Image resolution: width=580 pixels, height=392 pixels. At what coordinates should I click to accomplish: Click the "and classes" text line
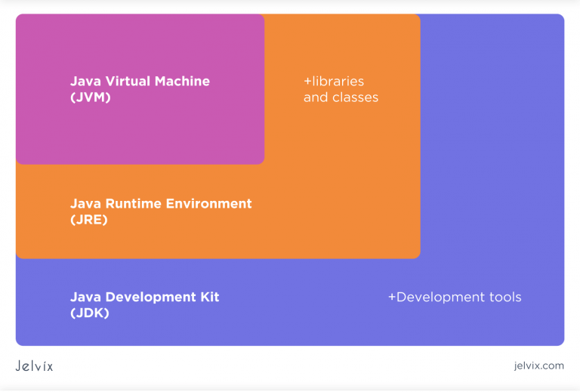(341, 97)
